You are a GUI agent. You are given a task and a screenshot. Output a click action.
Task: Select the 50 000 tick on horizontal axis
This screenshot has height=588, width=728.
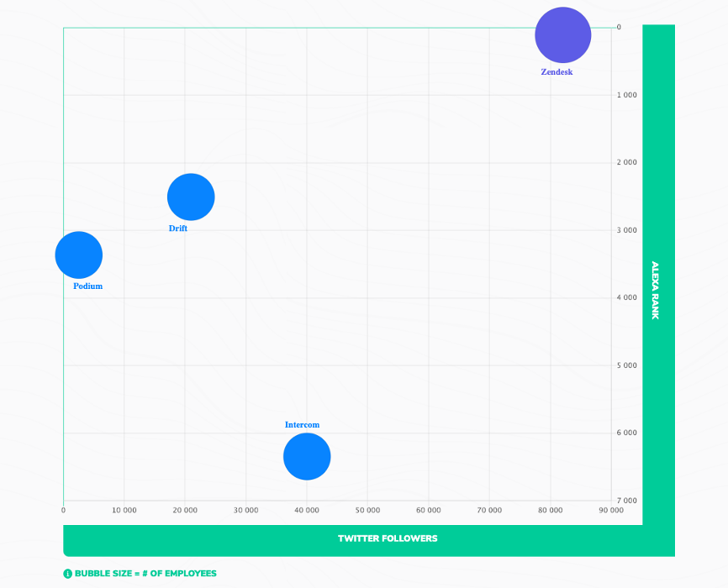pyautogui.click(x=367, y=511)
